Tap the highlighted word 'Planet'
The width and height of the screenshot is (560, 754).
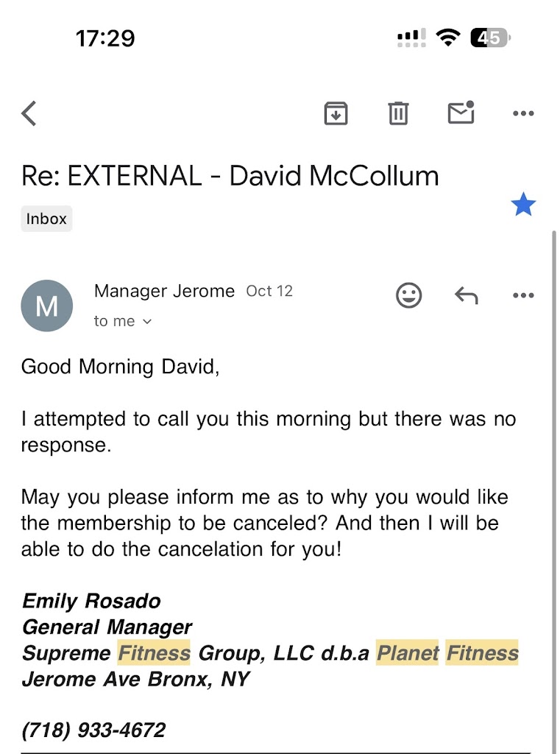point(408,652)
